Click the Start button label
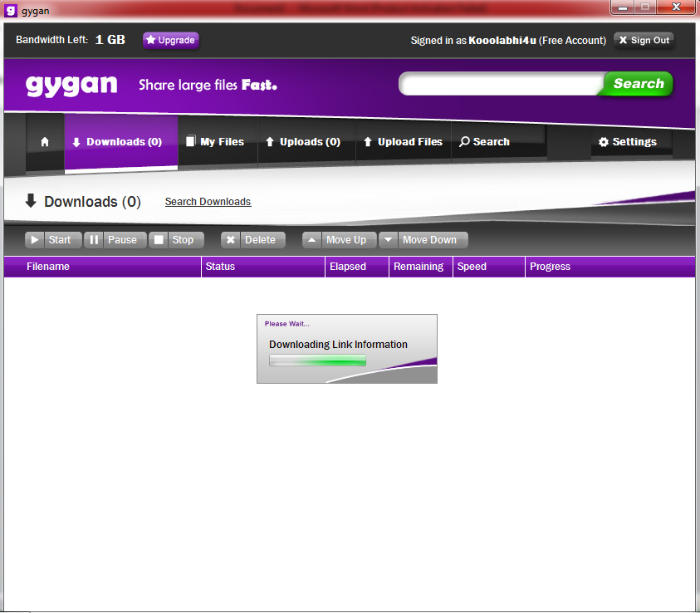Viewport: 700px width, 613px height. pyautogui.click(x=60, y=240)
